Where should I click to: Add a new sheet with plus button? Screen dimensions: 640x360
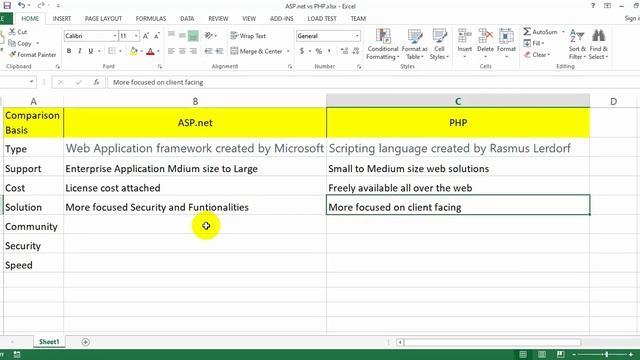[x=85, y=342]
